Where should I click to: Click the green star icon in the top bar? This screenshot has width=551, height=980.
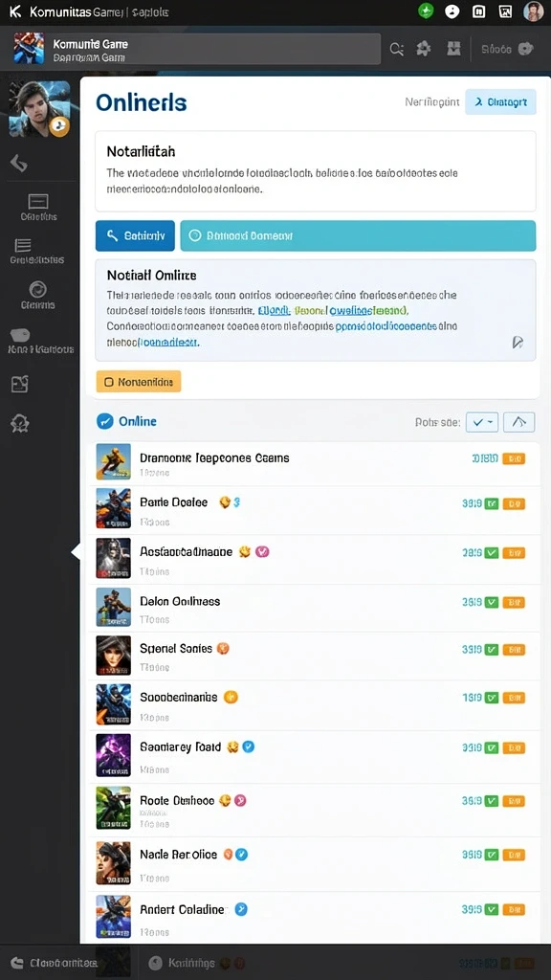(426, 11)
